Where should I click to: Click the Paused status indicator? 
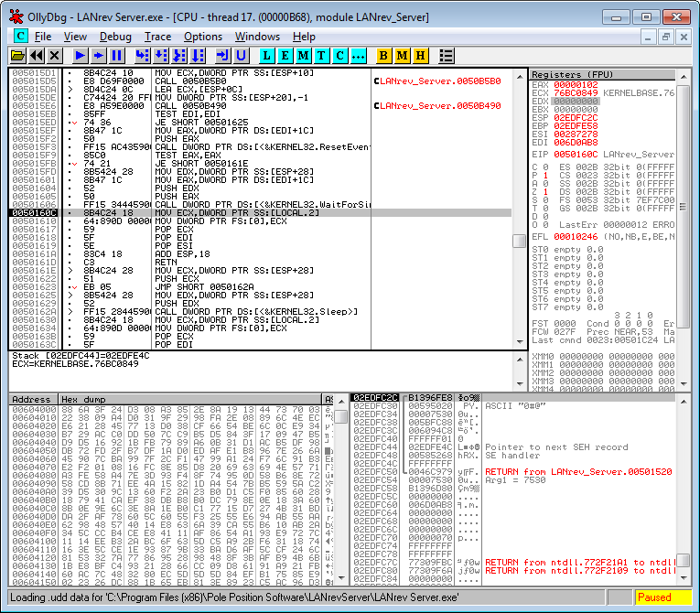662,597
